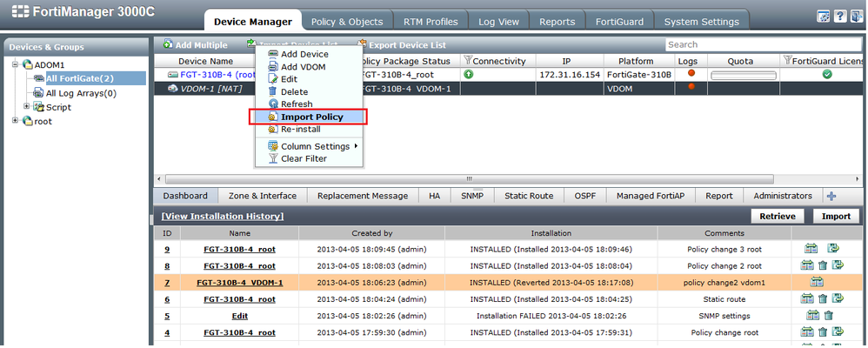Click the Retrieve button
The height and width of the screenshot is (348, 868).
778,216
